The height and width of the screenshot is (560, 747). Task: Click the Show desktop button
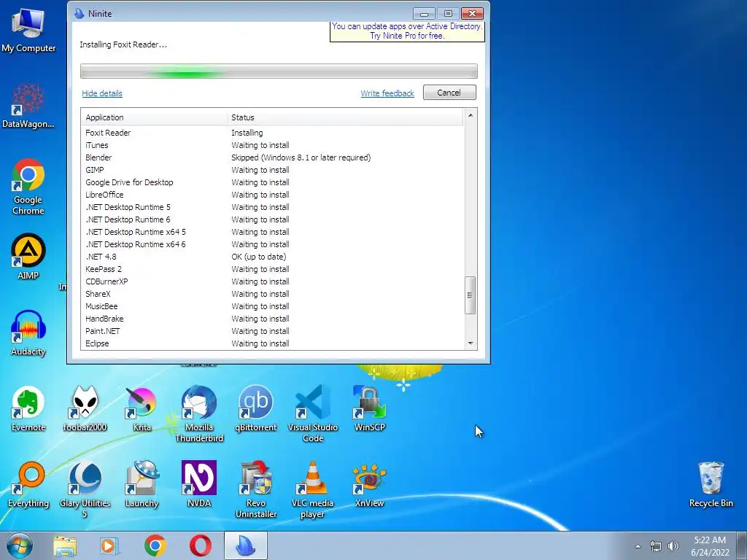pos(742,545)
